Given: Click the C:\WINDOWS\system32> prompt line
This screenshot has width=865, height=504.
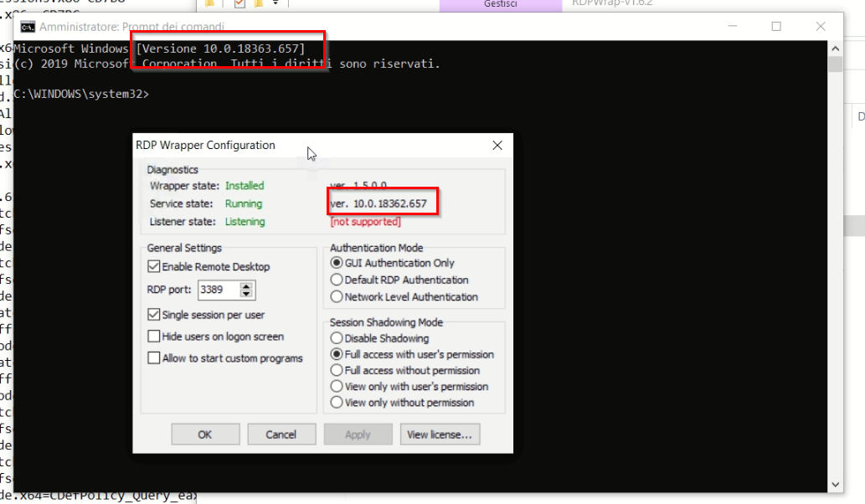Looking at the screenshot, I should coord(81,95).
